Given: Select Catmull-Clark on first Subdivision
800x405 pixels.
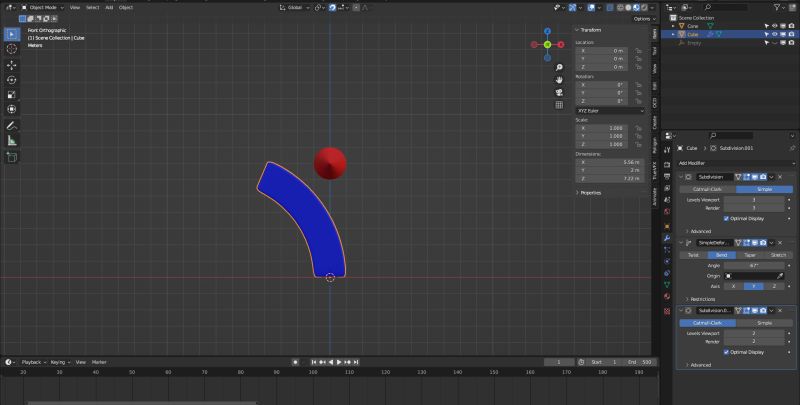Looking at the screenshot, I should [x=708, y=189].
